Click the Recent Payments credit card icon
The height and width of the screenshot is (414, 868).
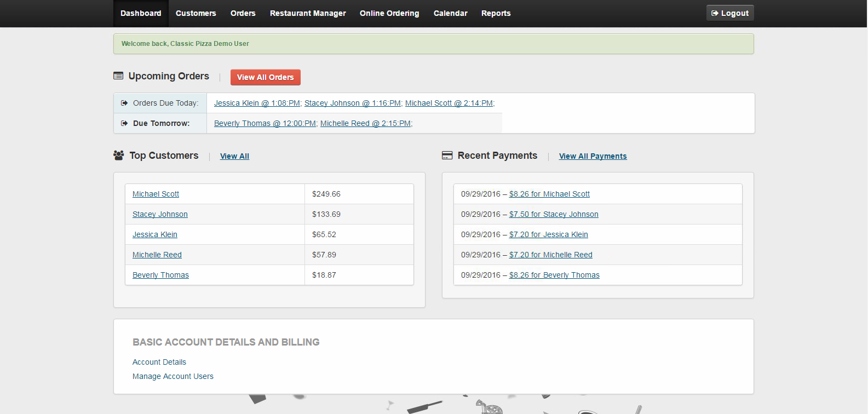click(x=447, y=156)
